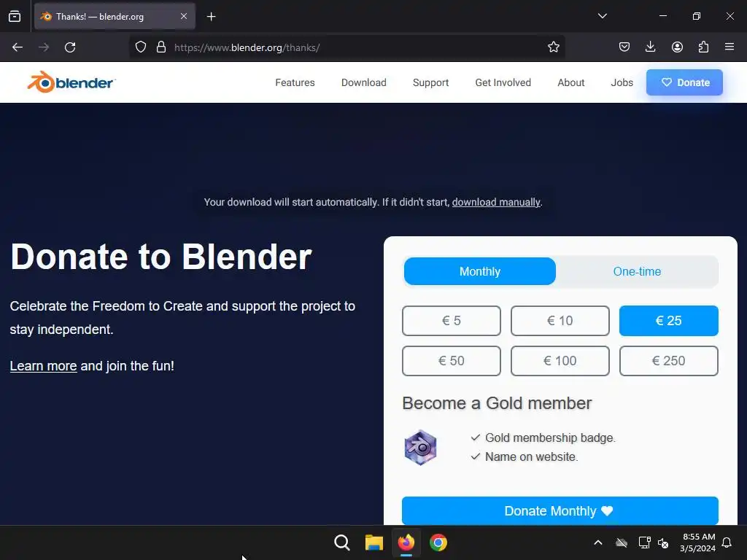Click the network display tray icon

(644, 542)
